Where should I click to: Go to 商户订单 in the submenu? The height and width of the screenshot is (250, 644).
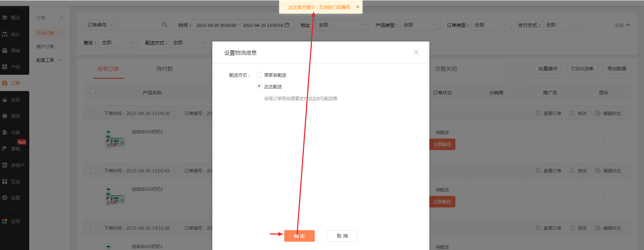(x=45, y=46)
